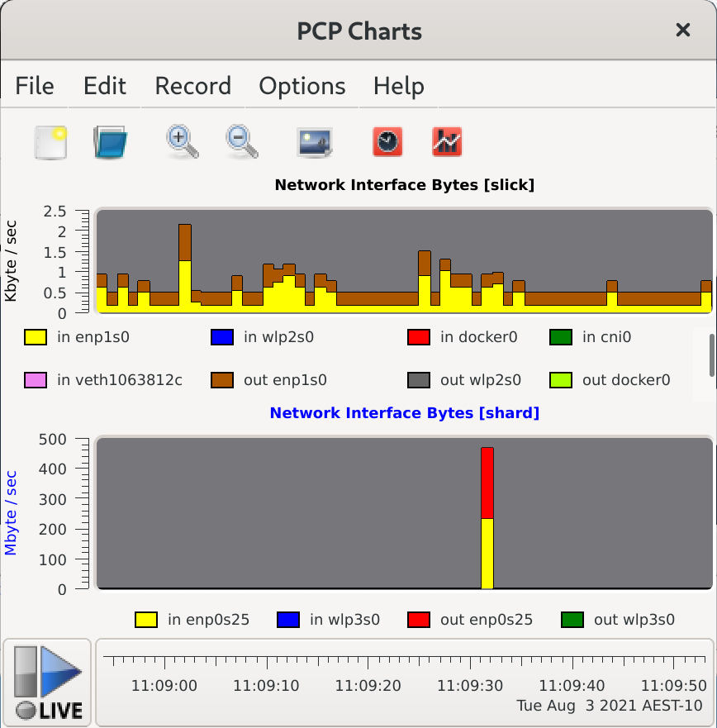Expand the Options menu
717x728 pixels.
click(302, 86)
